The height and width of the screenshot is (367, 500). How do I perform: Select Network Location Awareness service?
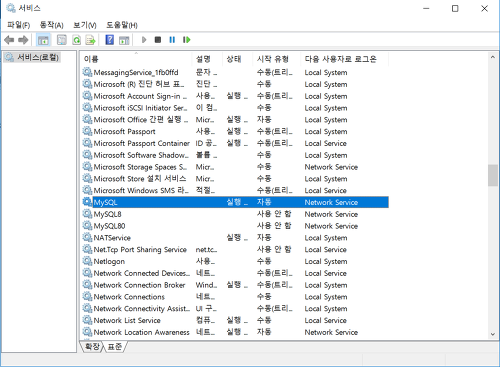pos(235,332)
